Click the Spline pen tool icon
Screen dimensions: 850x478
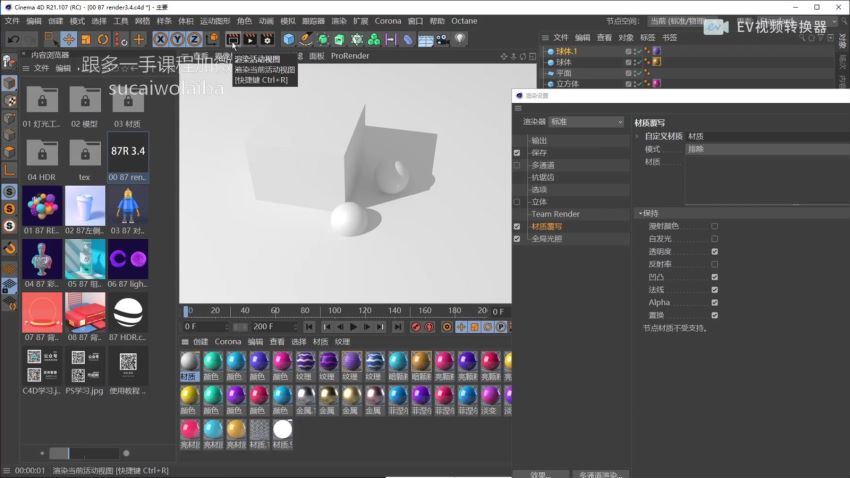pyautogui.click(x=306, y=40)
